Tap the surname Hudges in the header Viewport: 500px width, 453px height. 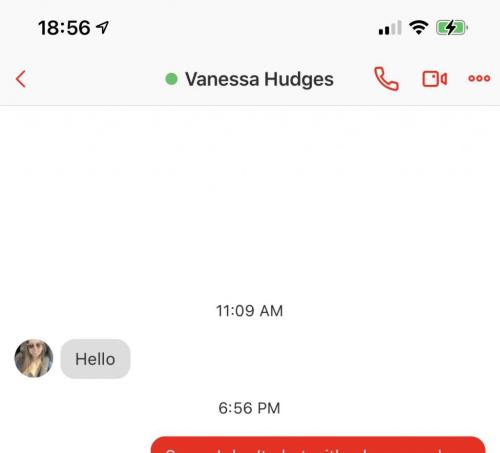[x=299, y=80]
